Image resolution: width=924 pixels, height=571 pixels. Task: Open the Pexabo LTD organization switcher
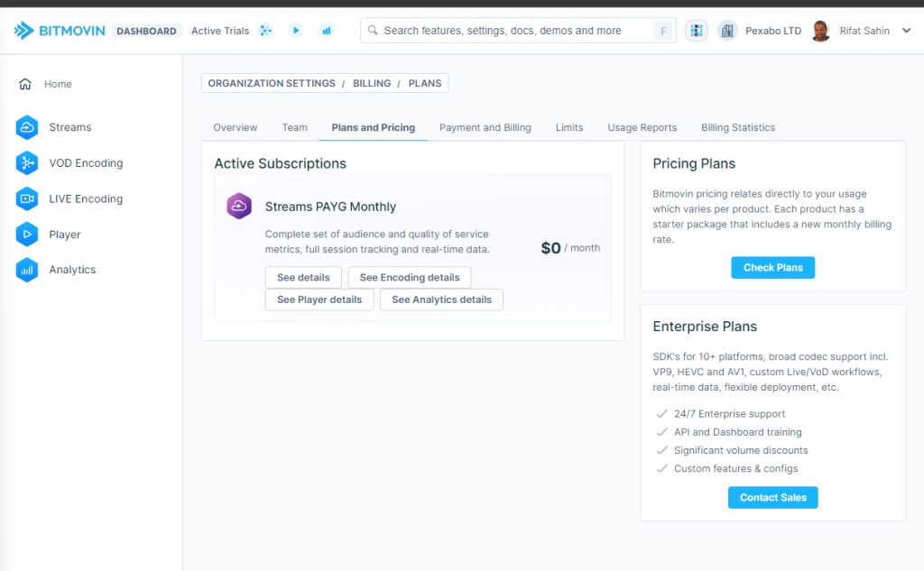[x=773, y=31]
